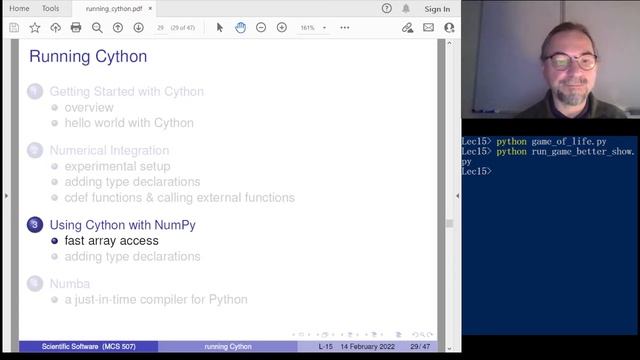The image size is (640, 360).
Task: Click the 'fast array access' slide item
Action: click(111, 241)
